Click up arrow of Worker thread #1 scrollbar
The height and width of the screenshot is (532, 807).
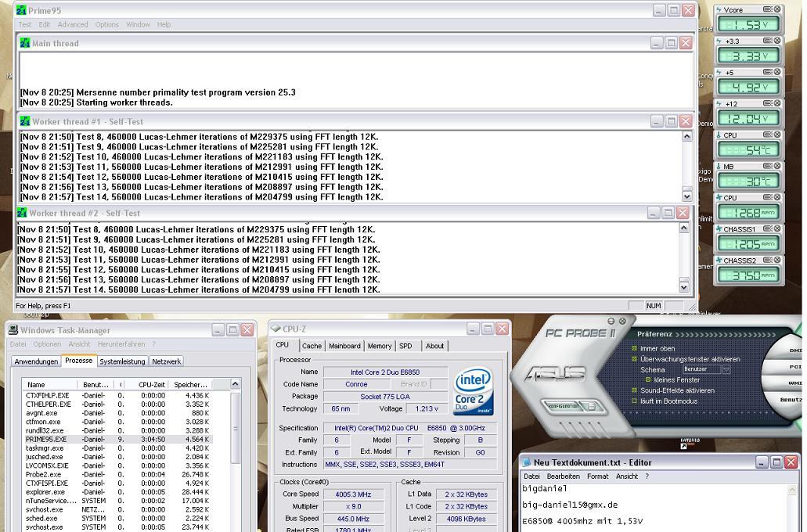[x=687, y=136]
